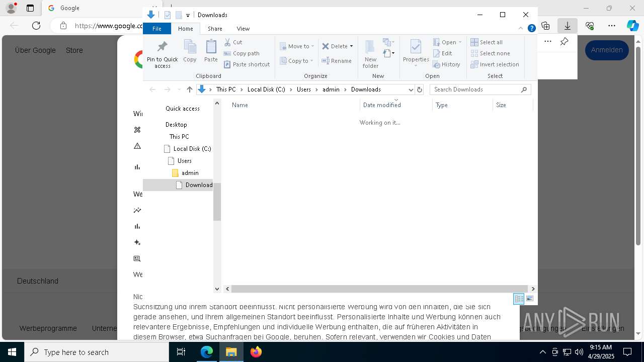The image size is (644, 362).
Task: Create a New folder
Action: pos(370,54)
